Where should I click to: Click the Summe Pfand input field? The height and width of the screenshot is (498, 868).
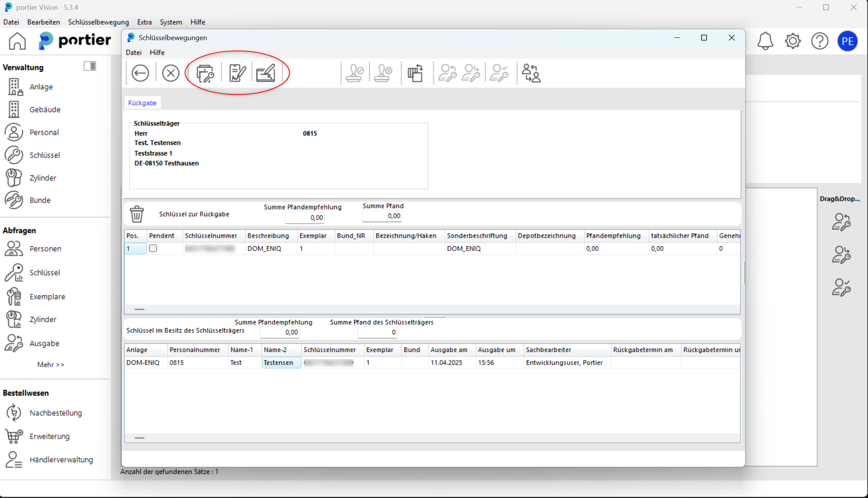tap(382, 216)
